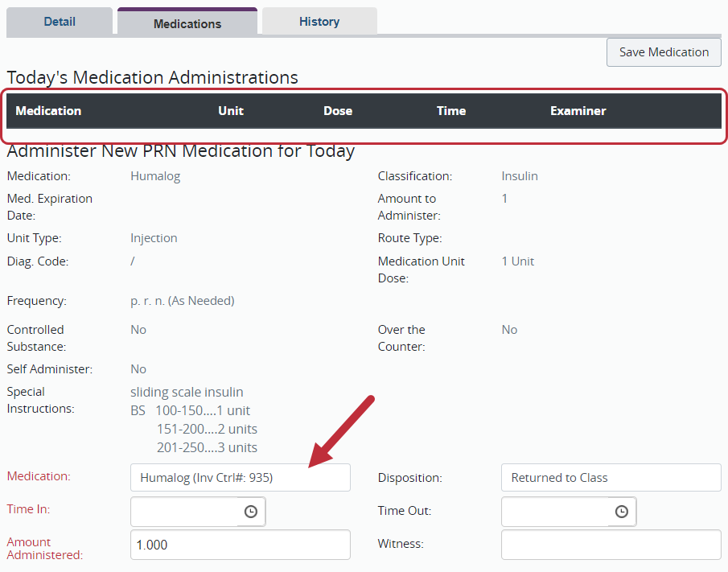This screenshot has height=572, width=728.
Task: Select the Medications tab
Action: (x=187, y=23)
